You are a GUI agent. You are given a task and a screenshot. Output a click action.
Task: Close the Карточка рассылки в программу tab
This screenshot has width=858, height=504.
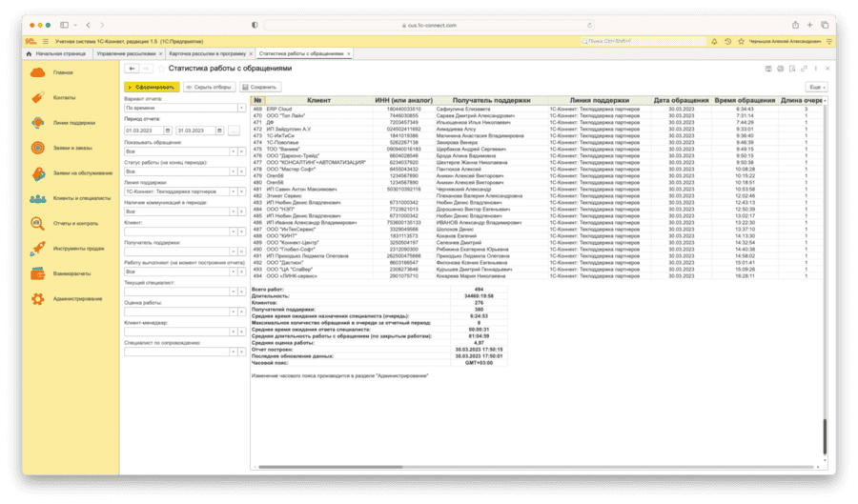251,54
